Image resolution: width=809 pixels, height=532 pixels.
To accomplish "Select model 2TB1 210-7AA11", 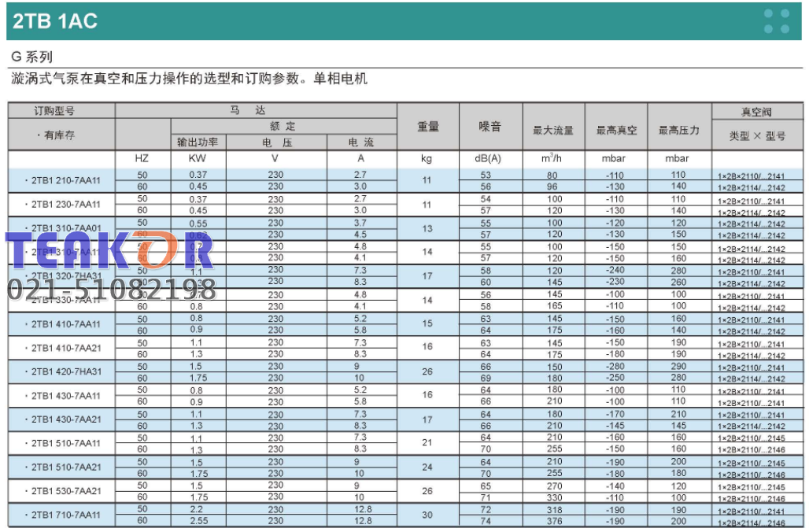I will [65, 181].
